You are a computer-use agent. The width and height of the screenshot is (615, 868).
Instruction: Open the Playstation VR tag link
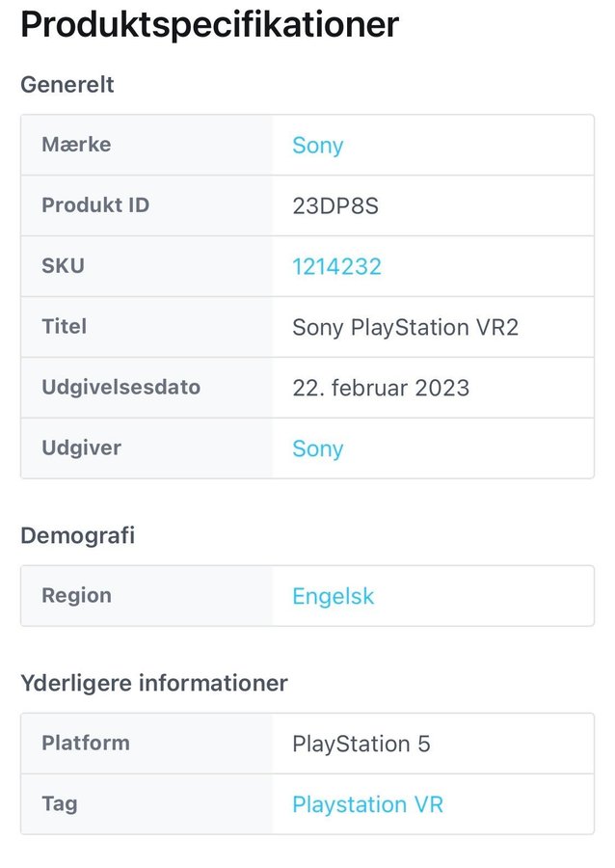367,804
